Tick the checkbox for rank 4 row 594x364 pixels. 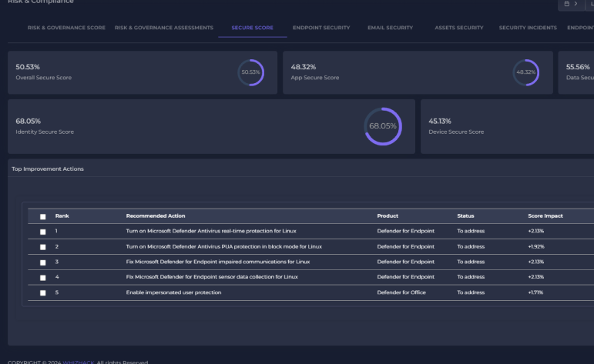click(x=43, y=278)
